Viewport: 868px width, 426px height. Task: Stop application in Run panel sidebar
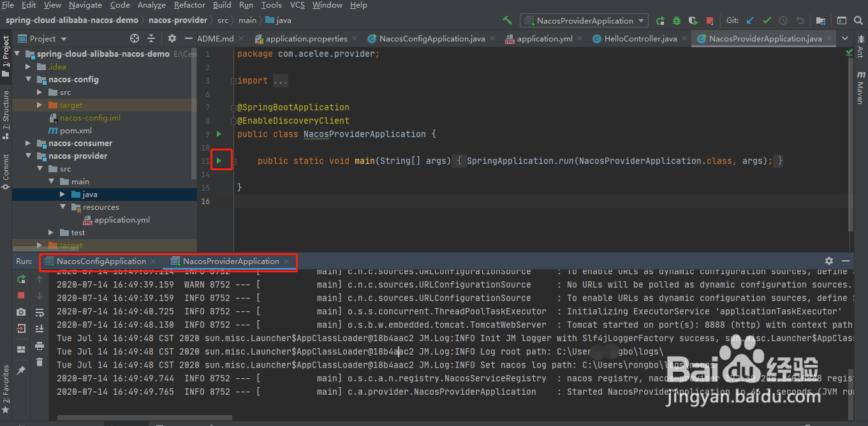21,295
